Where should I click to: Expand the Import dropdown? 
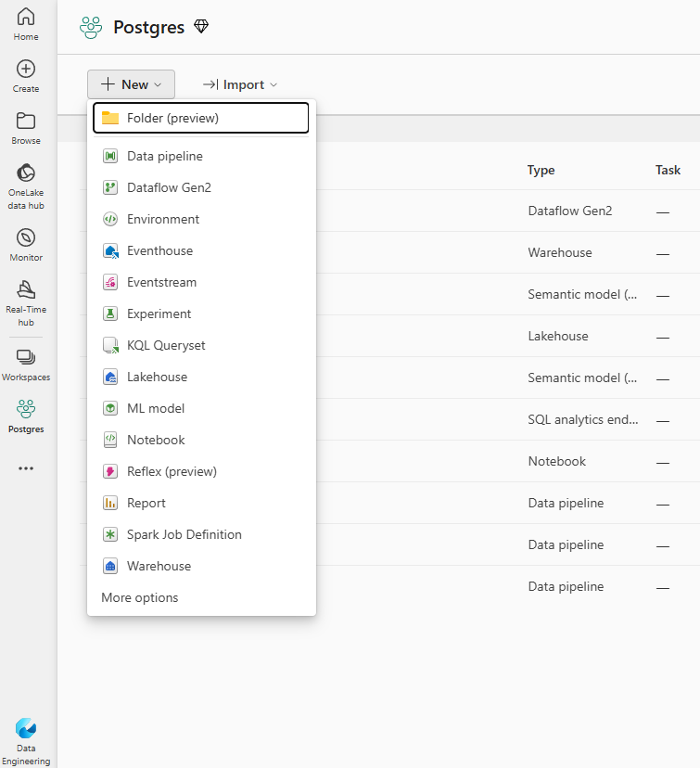[x=240, y=84]
